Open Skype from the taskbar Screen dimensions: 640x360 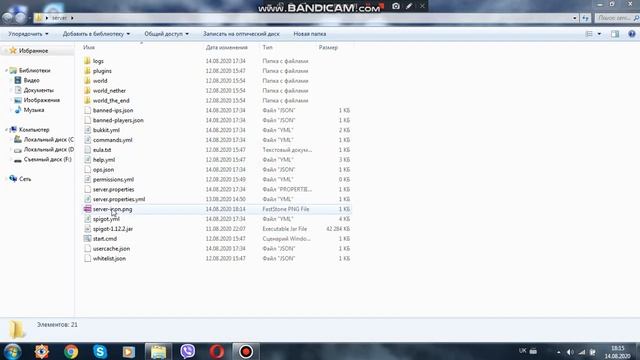point(100,351)
